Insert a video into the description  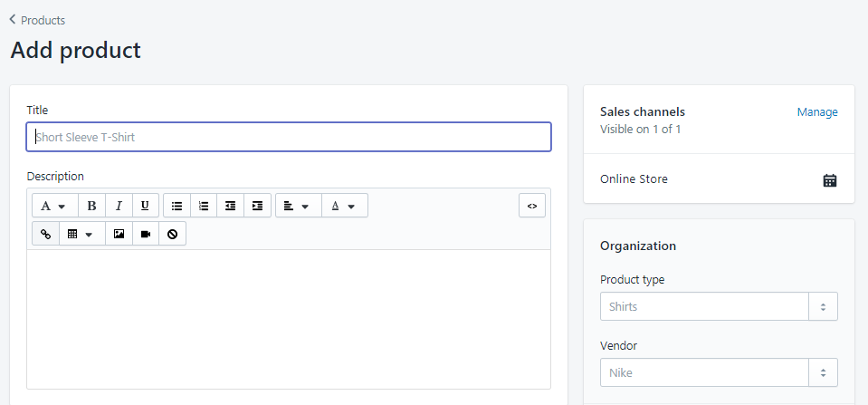146,234
